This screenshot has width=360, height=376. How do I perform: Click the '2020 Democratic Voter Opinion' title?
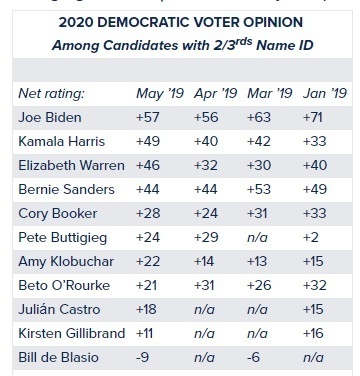[181, 22]
